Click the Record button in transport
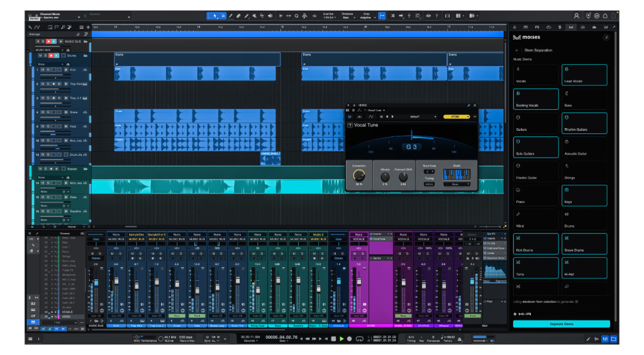This screenshot has height=355, width=644. pyautogui.click(x=350, y=339)
